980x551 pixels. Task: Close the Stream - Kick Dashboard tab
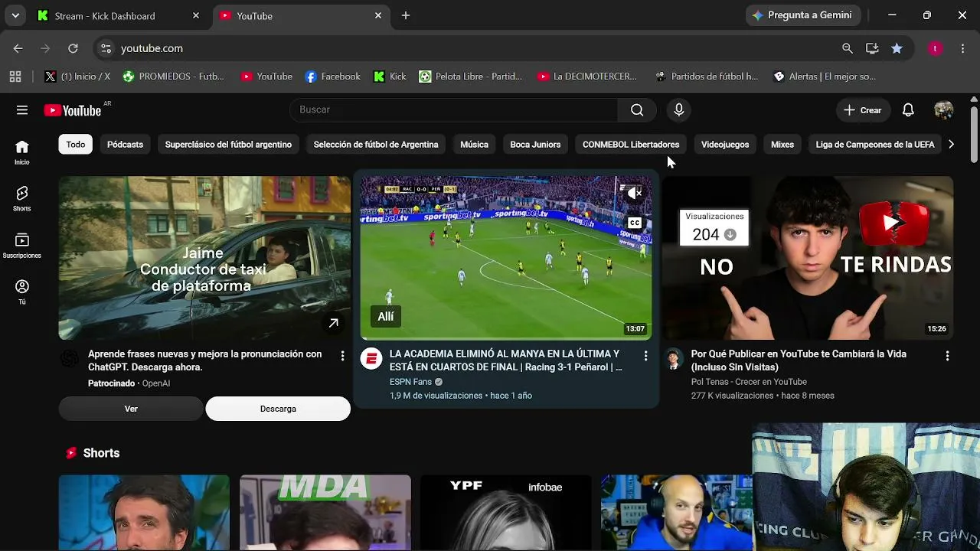(x=196, y=15)
